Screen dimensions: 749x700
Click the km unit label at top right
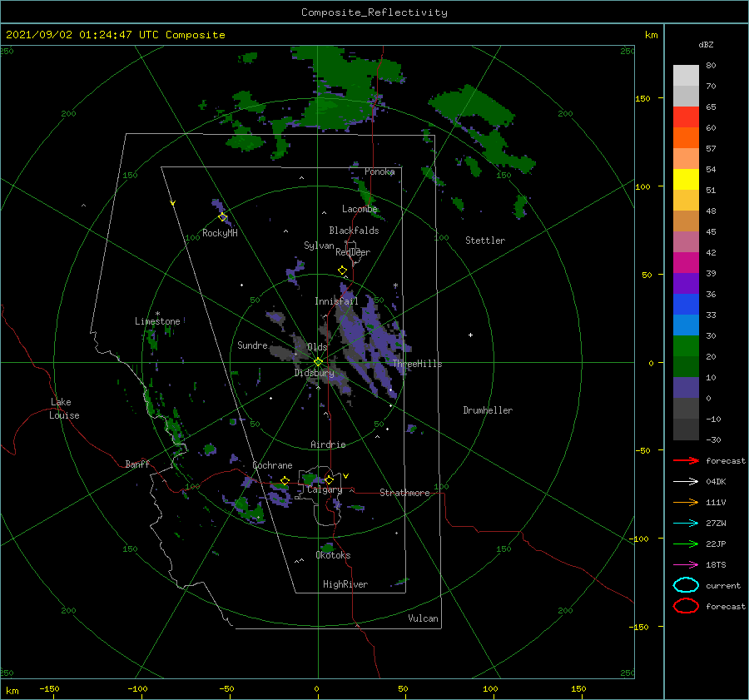click(651, 35)
